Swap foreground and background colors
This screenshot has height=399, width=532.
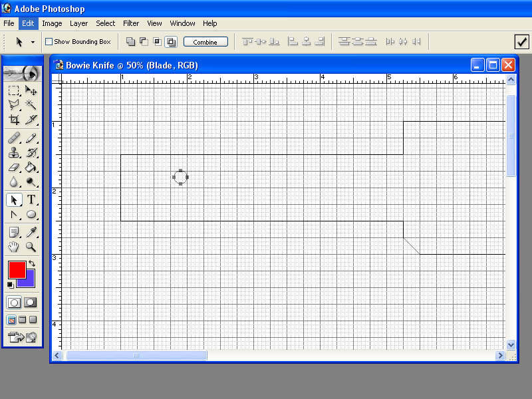coord(32,263)
